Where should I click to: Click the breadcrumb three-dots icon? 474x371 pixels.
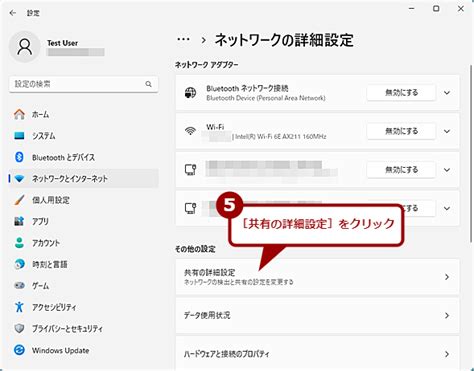[183, 40]
